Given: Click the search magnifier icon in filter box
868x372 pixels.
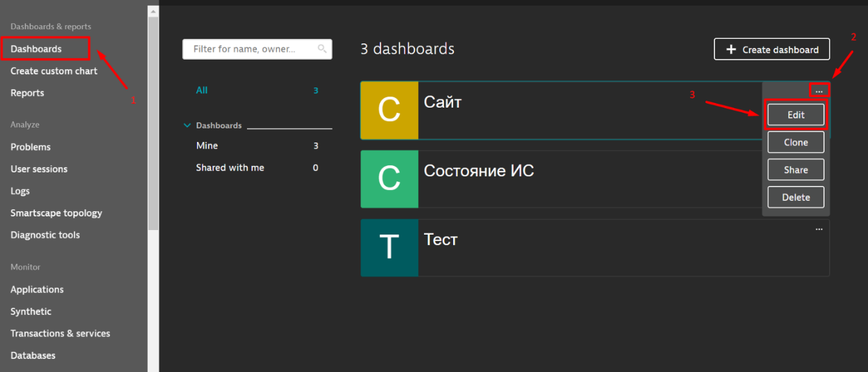Looking at the screenshot, I should pos(322,49).
